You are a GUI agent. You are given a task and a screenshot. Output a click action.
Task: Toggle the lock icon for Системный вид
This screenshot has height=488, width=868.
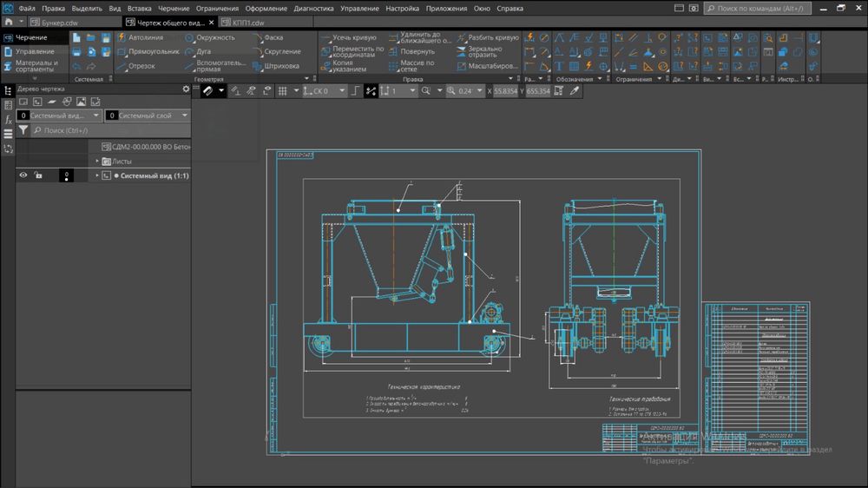click(x=38, y=175)
